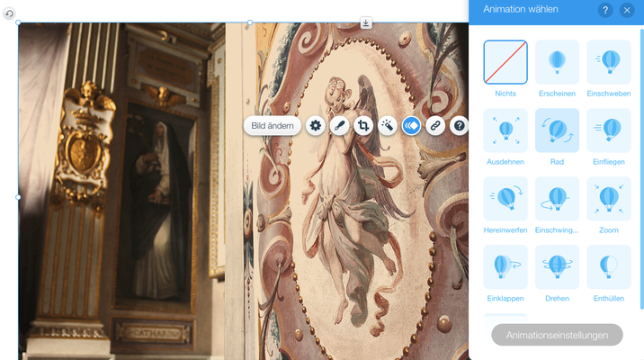Click the left-middle selection handle of image
This screenshot has height=360, width=644.
point(18,197)
